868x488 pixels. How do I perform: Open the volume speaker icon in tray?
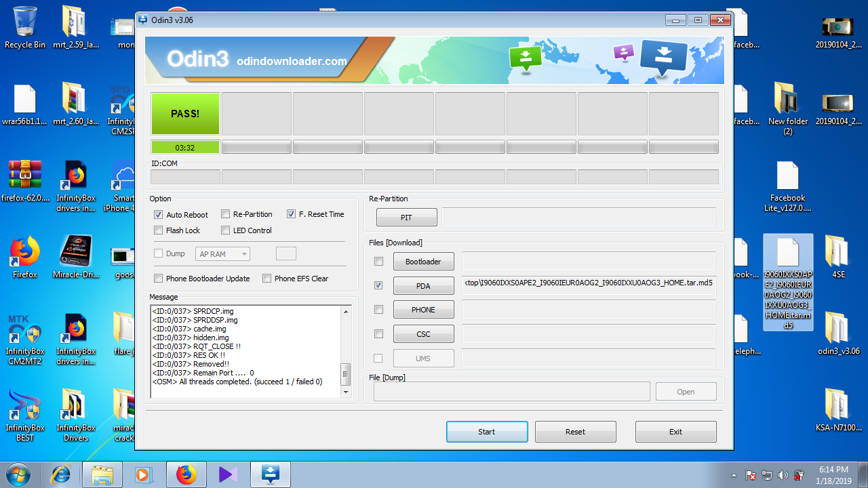click(783, 475)
